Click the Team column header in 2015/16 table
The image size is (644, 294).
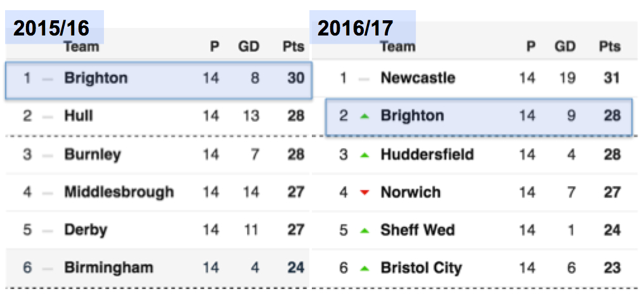click(x=81, y=47)
